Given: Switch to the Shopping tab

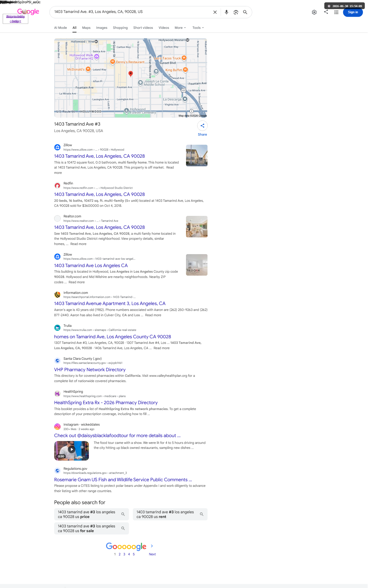Looking at the screenshot, I should (120, 28).
